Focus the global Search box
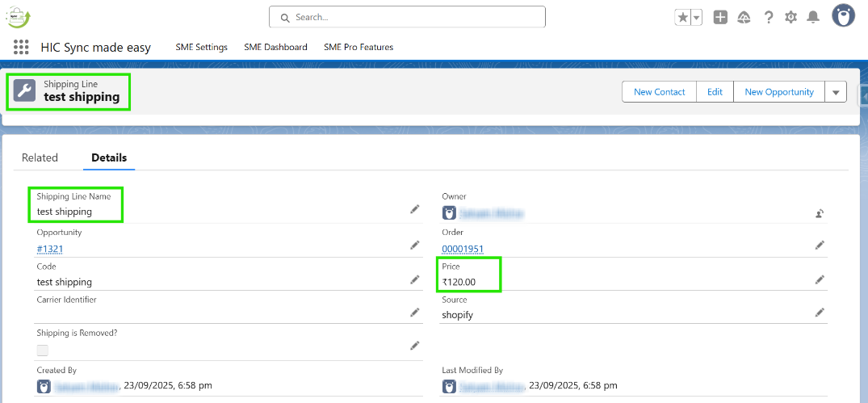The image size is (868, 403). point(408,17)
